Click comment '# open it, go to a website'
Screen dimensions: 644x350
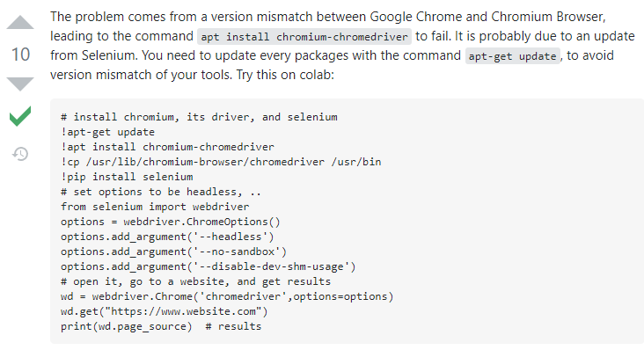[195, 281]
